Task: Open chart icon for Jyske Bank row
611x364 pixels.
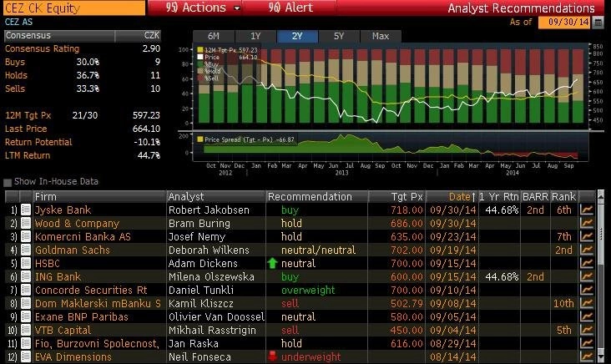Action: 587,210
